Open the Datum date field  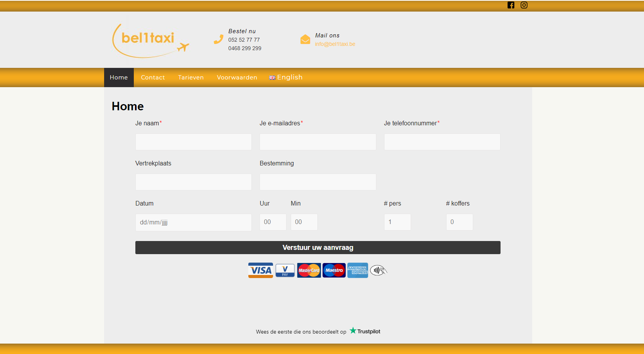tap(194, 223)
